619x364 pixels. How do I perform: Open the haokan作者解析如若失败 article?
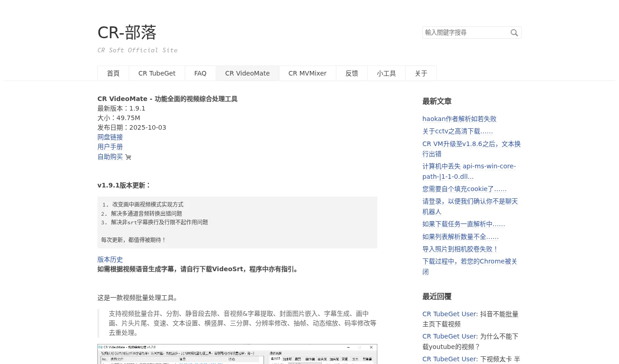(459, 119)
